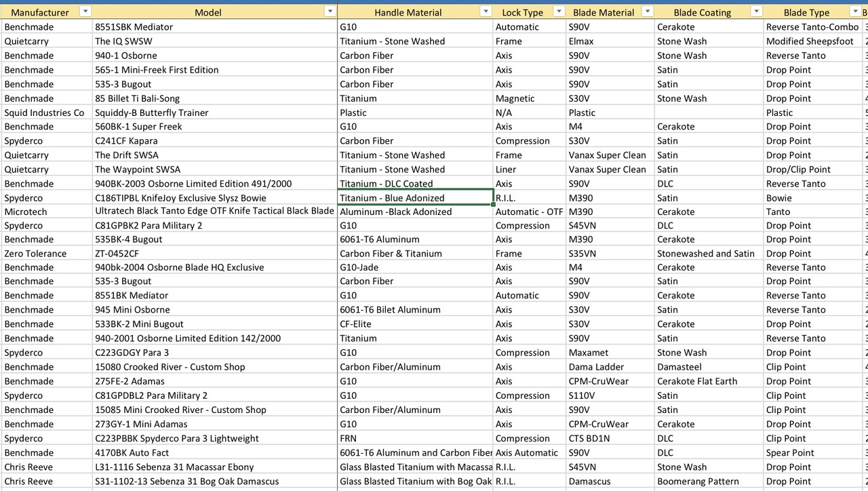Select cell 'The Drift SWSA'
Image resolution: width=868 pixels, height=491 pixels.
click(215, 155)
